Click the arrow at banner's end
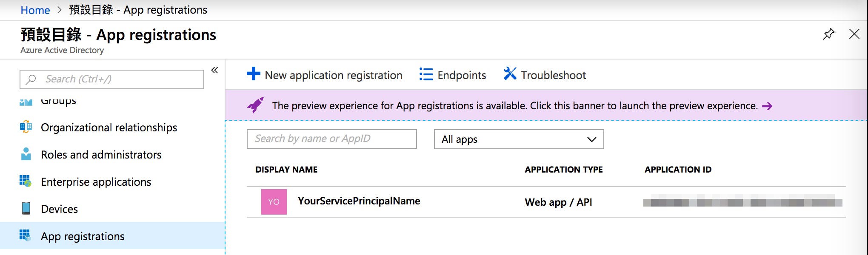The height and width of the screenshot is (255, 868). tap(767, 106)
